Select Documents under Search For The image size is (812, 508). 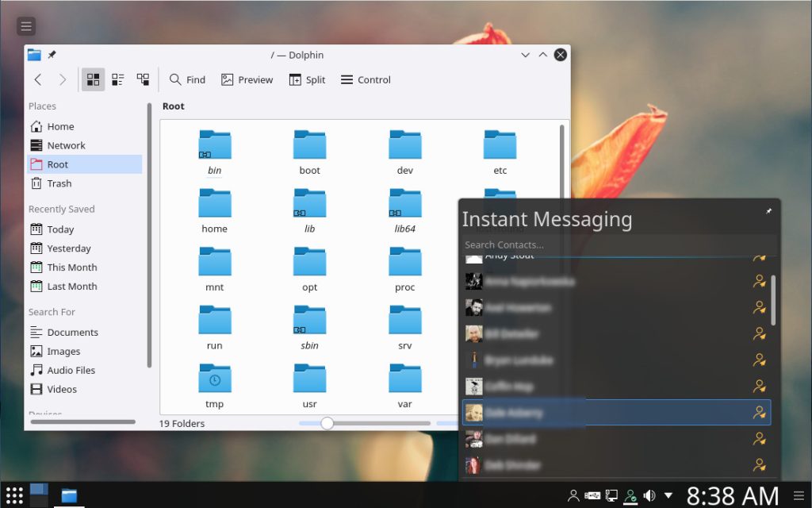[x=72, y=333]
